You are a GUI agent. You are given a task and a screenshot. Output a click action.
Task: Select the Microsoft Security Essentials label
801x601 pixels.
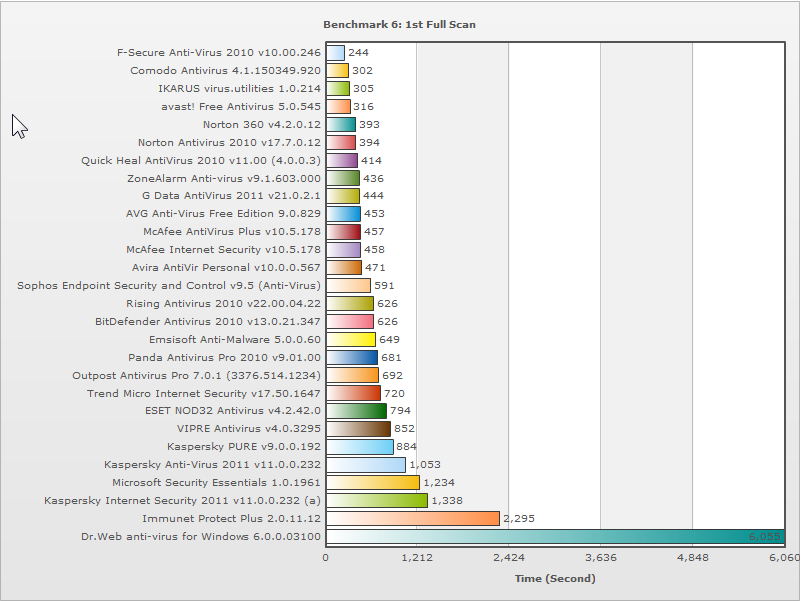[x=217, y=482]
